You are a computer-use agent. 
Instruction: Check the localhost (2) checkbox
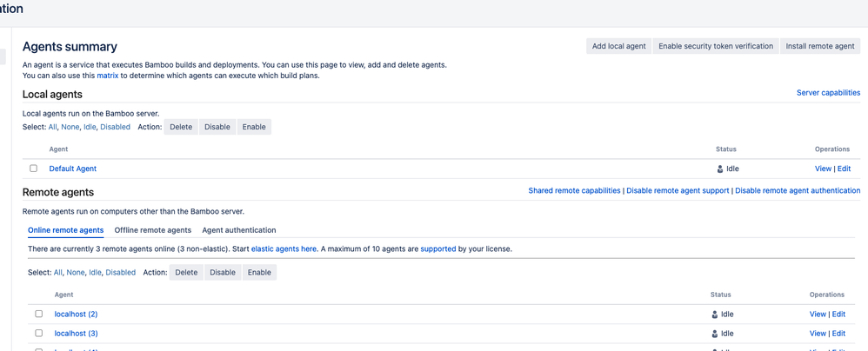39,314
